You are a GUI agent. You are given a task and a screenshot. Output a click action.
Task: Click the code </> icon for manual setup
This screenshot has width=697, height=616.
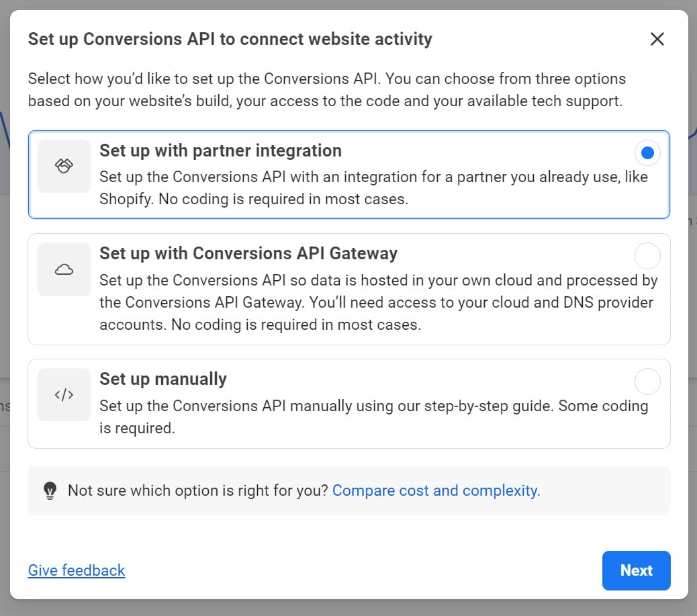pyautogui.click(x=64, y=394)
